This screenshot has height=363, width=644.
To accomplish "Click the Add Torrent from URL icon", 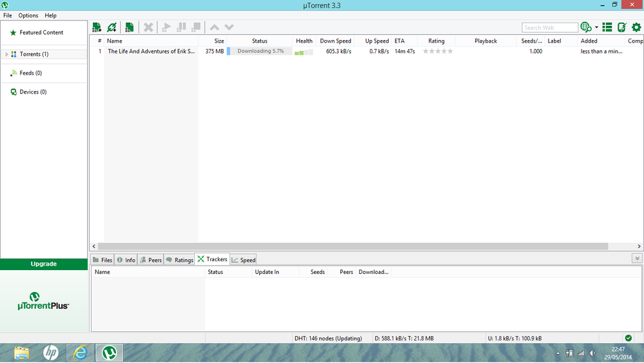I will click(x=112, y=28).
